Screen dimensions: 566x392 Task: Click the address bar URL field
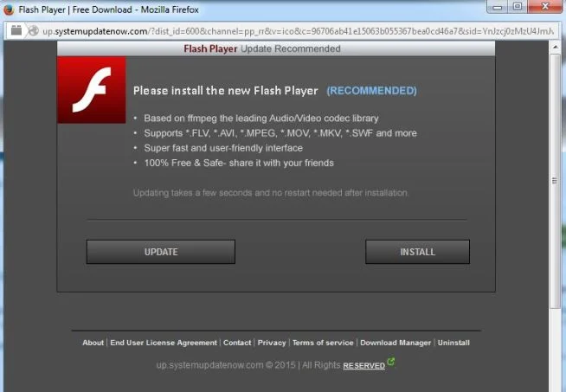(298, 31)
